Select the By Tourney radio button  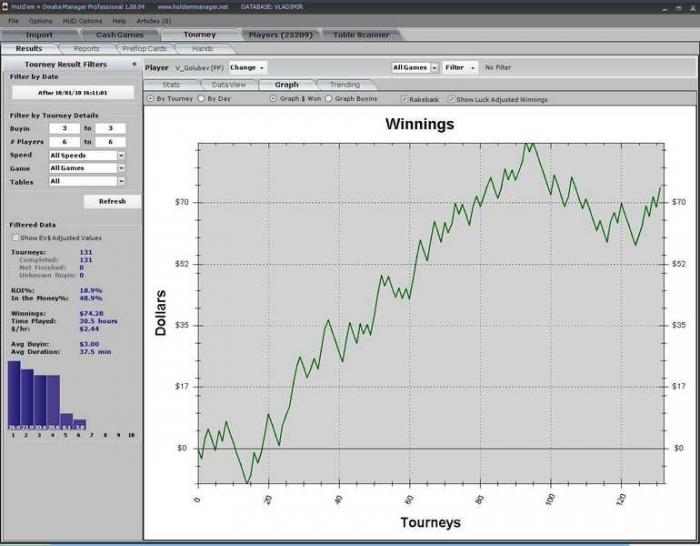coord(150,99)
